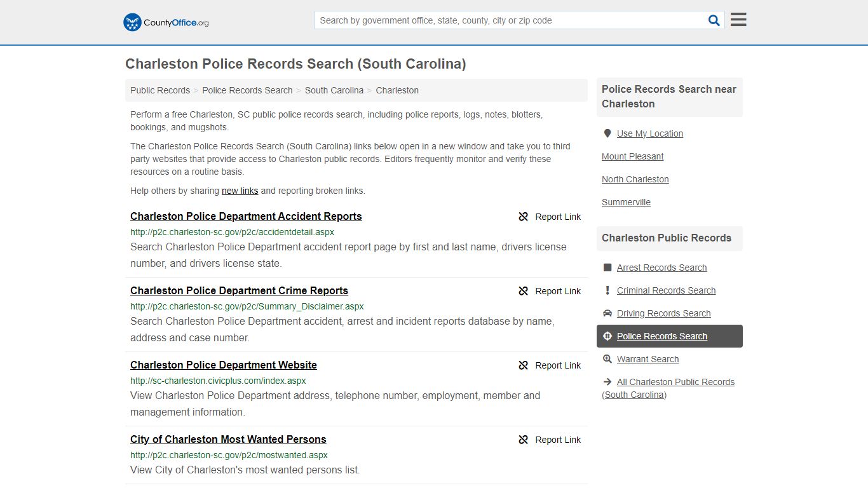Click the Police Records crosshair icon

pyautogui.click(x=607, y=336)
